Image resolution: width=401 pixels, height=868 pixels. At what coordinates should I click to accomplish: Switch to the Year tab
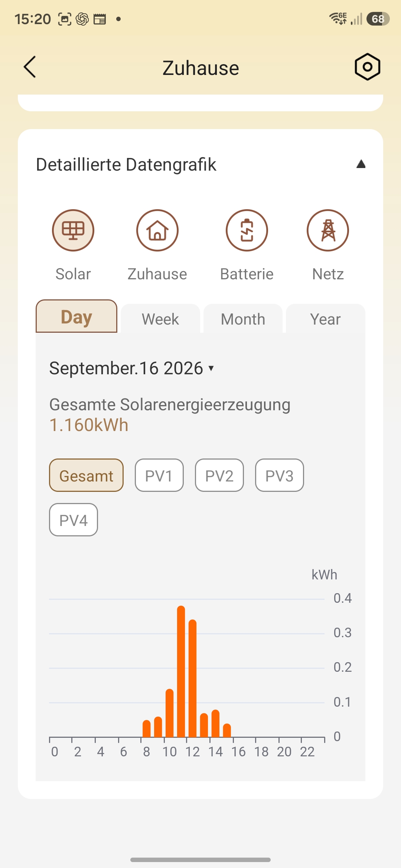(x=326, y=319)
